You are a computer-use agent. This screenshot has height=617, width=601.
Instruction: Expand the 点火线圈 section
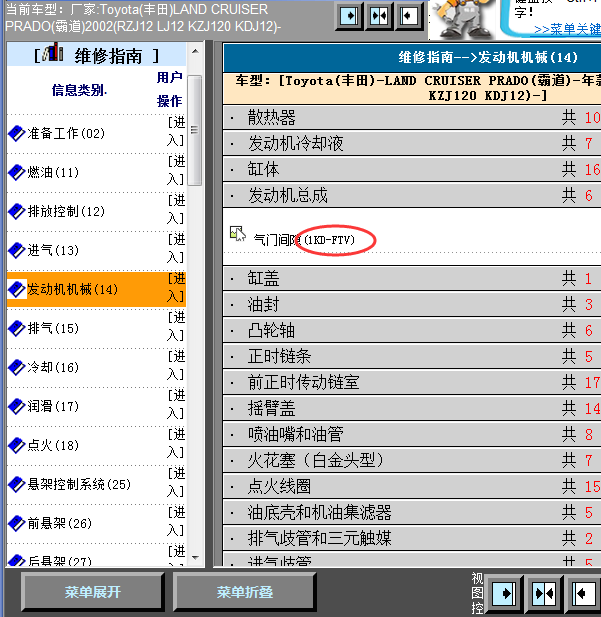pyautogui.click(x=412, y=486)
